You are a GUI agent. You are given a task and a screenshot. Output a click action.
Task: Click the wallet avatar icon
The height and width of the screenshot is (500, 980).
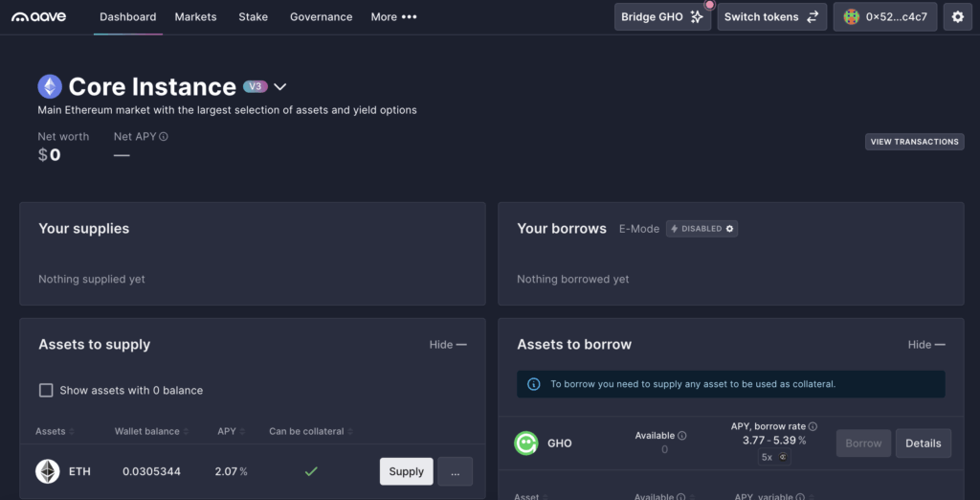tap(851, 17)
